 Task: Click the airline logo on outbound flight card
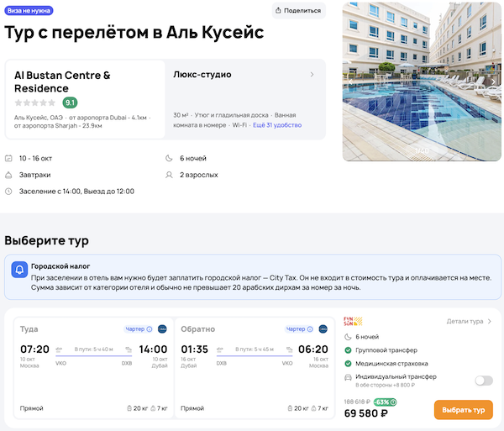tap(162, 329)
